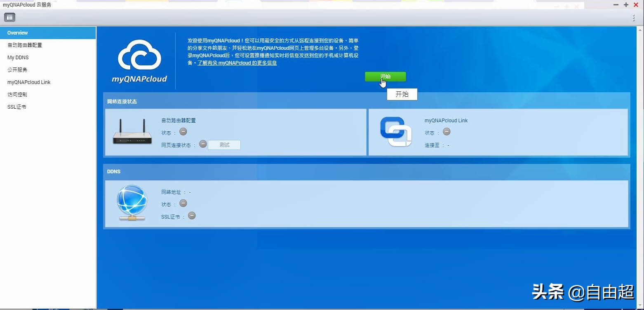This screenshot has height=310, width=644.
Task: Toggle the myQNAPcloud Link 状态 indicator
Action: pos(447,132)
